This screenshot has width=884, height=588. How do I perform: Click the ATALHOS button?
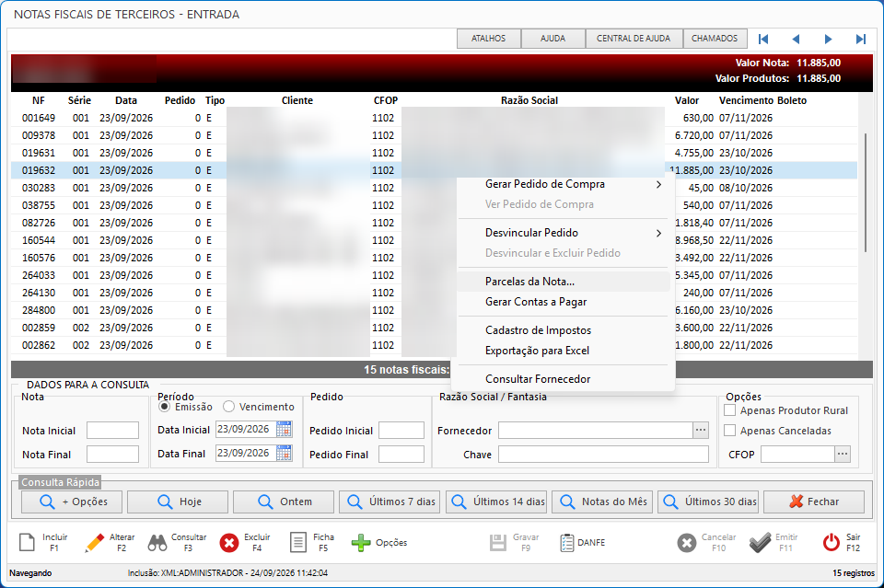tap(488, 39)
